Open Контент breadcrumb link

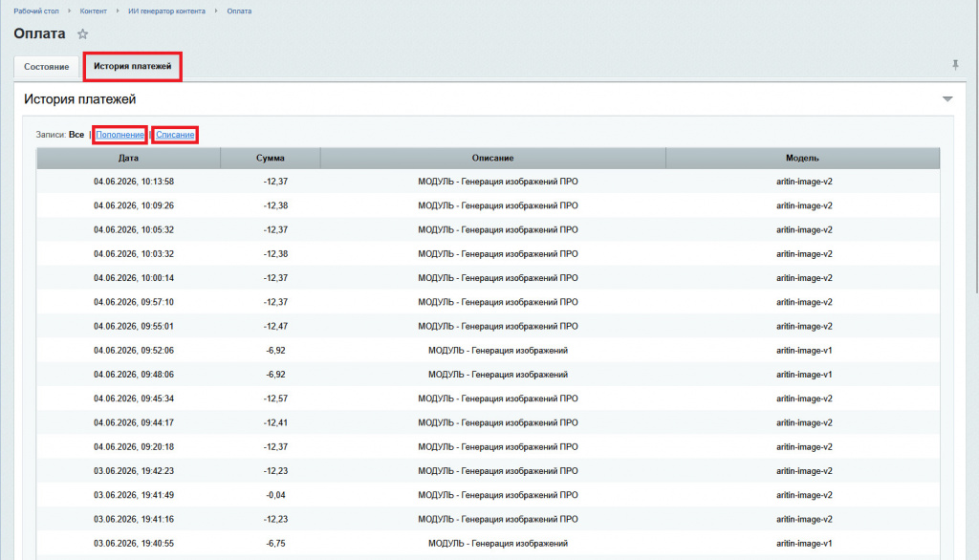tap(93, 11)
